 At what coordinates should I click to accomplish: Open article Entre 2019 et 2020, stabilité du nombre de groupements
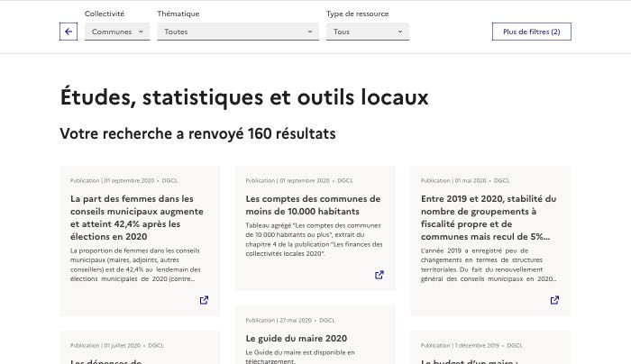pos(489,218)
